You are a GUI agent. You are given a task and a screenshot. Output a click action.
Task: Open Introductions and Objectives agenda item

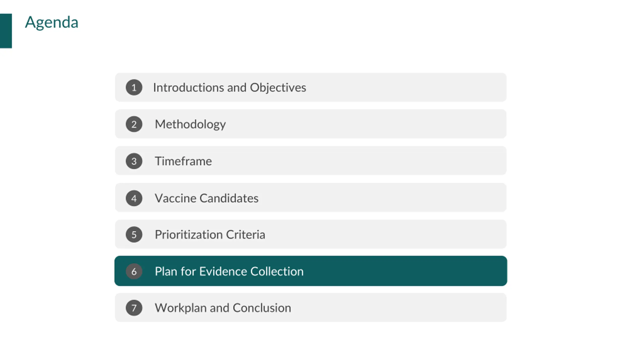coord(229,87)
